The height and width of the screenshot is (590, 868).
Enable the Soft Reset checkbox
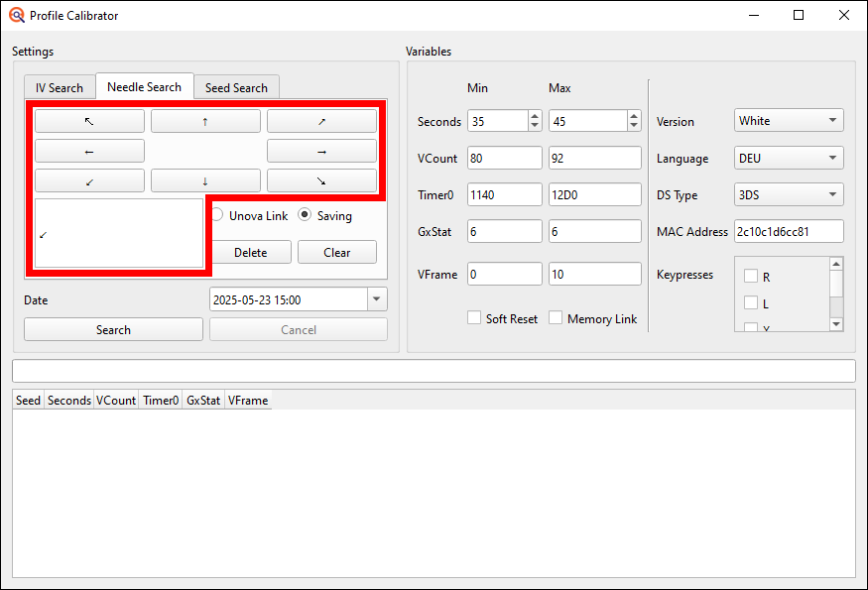(473, 318)
